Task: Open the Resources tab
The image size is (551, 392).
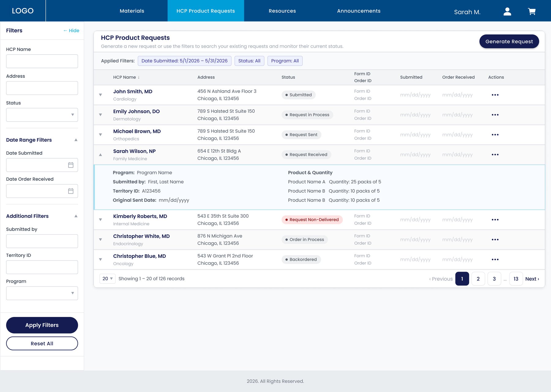Action: (x=282, y=11)
